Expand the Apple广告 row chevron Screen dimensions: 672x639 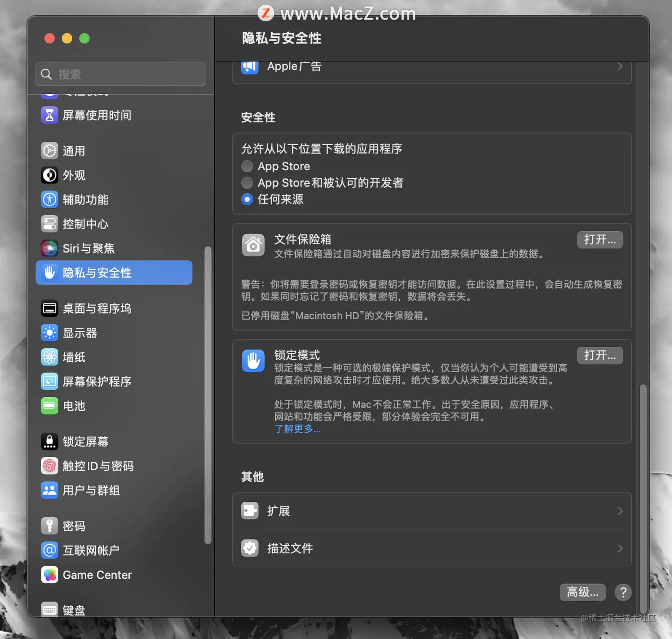coord(620,66)
